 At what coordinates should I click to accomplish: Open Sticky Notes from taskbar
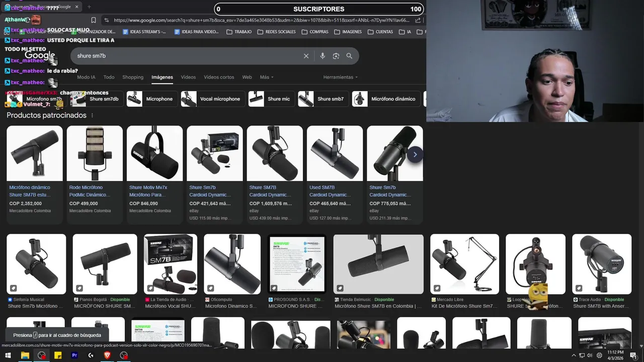point(58,355)
